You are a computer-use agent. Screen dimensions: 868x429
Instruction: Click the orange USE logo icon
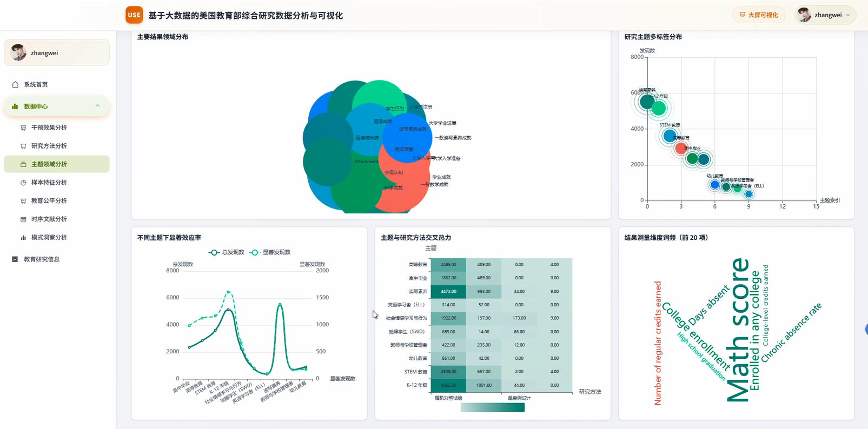[134, 15]
